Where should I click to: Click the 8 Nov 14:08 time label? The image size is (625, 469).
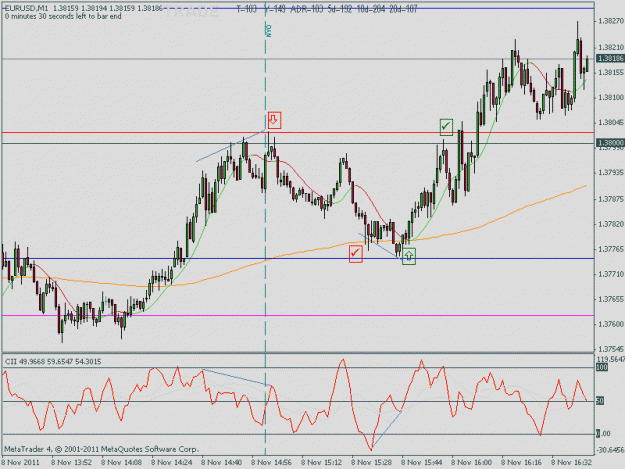[x=122, y=462]
